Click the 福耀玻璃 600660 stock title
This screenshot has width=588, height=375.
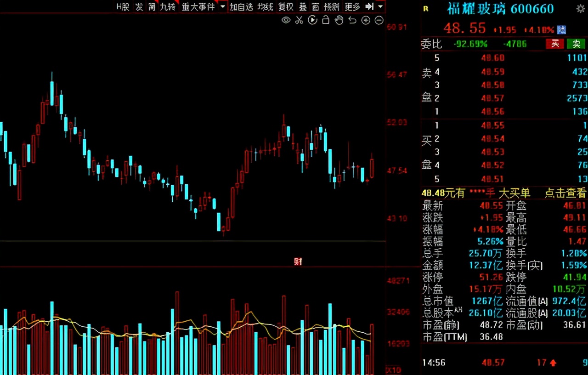(x=500, y=9)
